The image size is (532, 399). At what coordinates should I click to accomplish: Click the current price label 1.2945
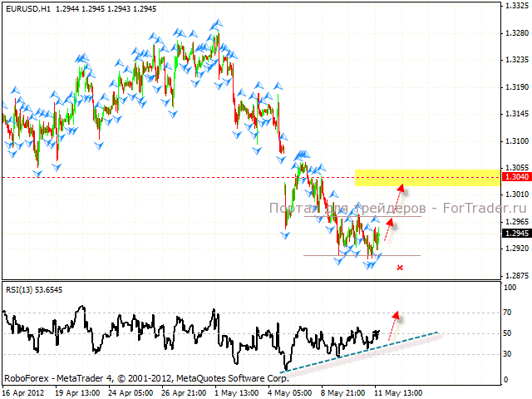pos(513,233)
